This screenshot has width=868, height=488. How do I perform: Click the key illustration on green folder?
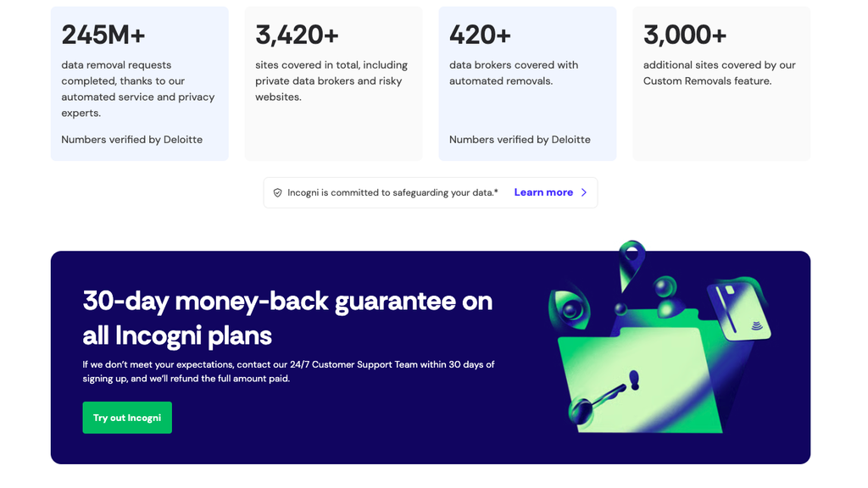(x=598, y=402)
